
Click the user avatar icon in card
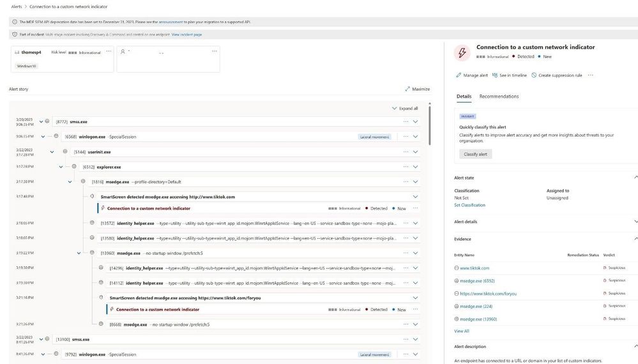123,52
